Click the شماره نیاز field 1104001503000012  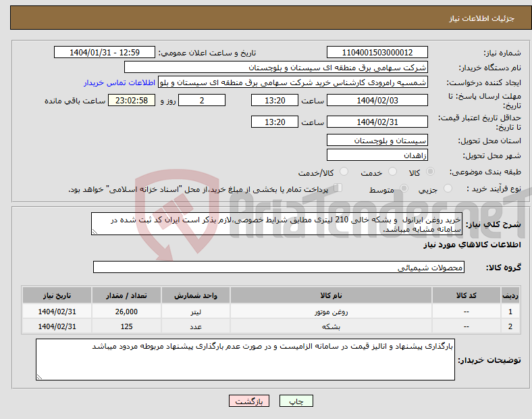tap(377, 52)
